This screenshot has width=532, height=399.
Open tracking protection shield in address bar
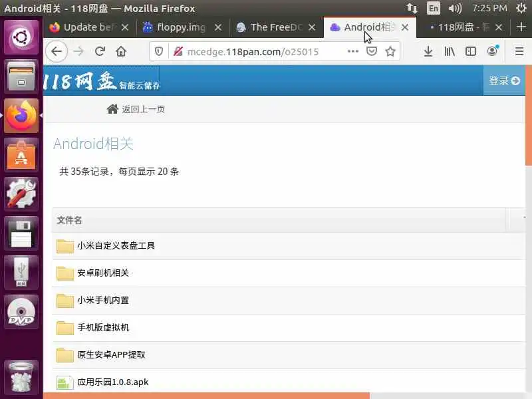click(159, 52)
